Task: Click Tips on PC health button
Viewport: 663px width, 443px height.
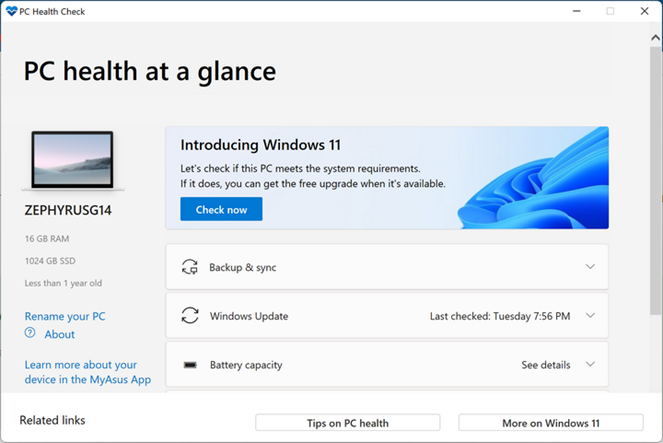Action: (x=348, y=423)
